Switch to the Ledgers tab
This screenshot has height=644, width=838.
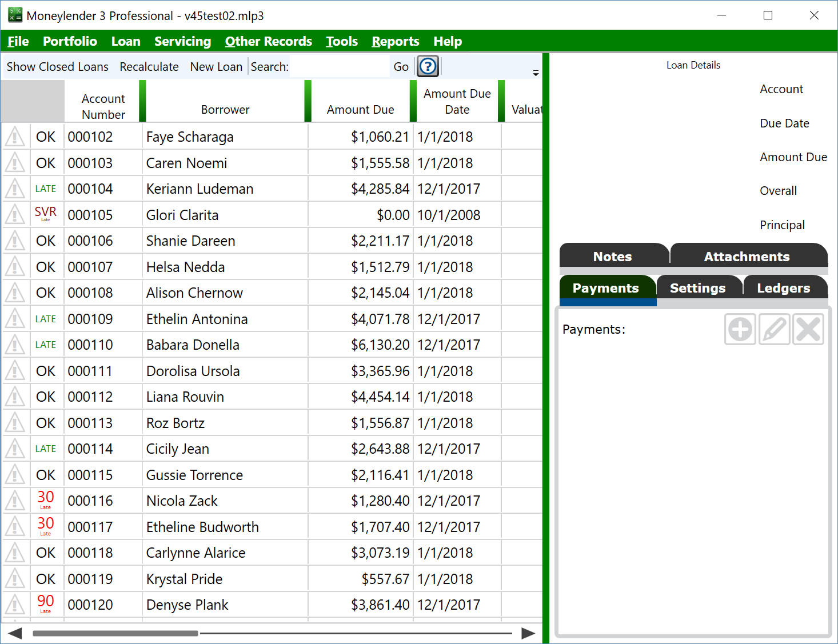click(x=785, y=287)
